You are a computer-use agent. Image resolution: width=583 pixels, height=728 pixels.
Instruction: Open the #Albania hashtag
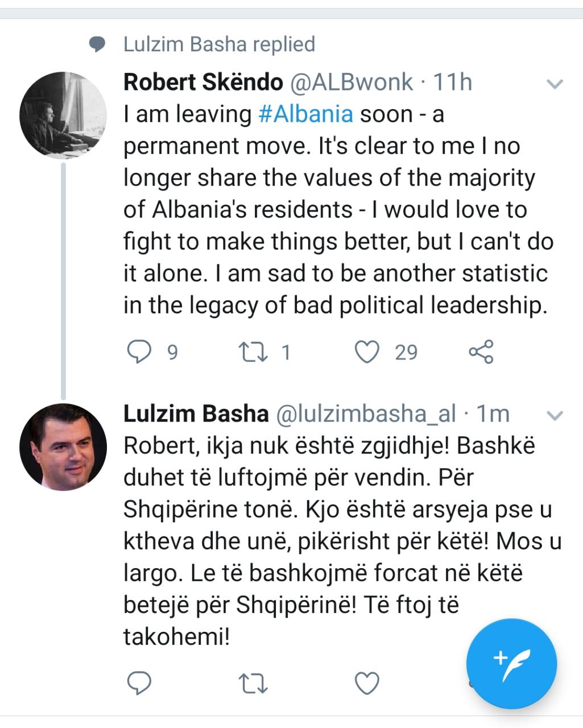click(305, 114)
